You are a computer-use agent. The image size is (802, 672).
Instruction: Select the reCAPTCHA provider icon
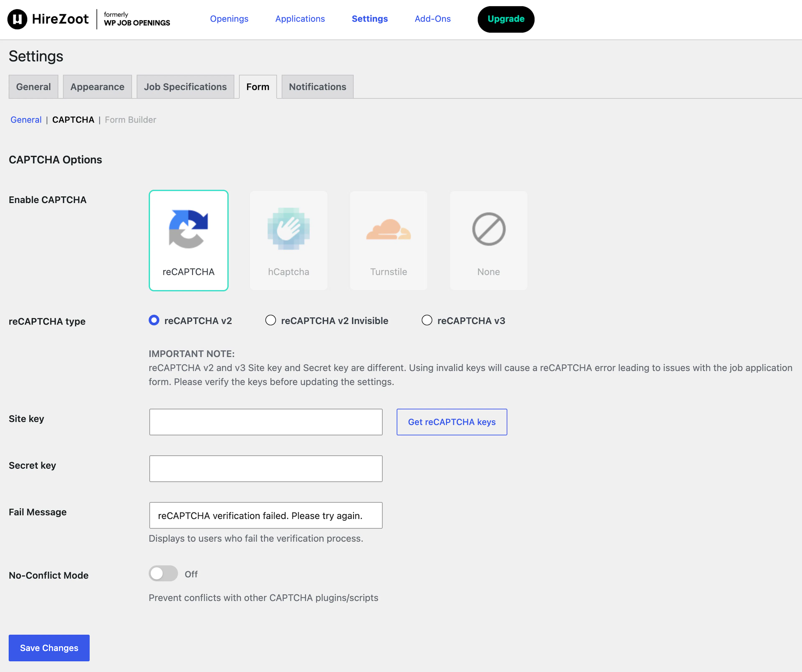click(x=188, y=229)
